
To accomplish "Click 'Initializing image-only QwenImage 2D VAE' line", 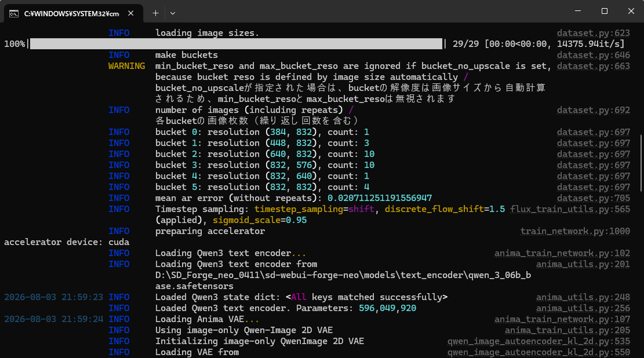I will [260, 341].
